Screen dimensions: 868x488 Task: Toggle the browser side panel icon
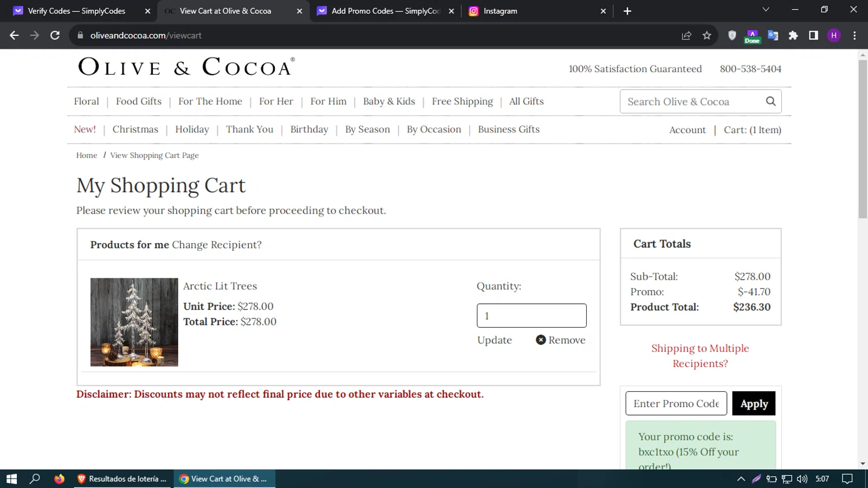814,35
